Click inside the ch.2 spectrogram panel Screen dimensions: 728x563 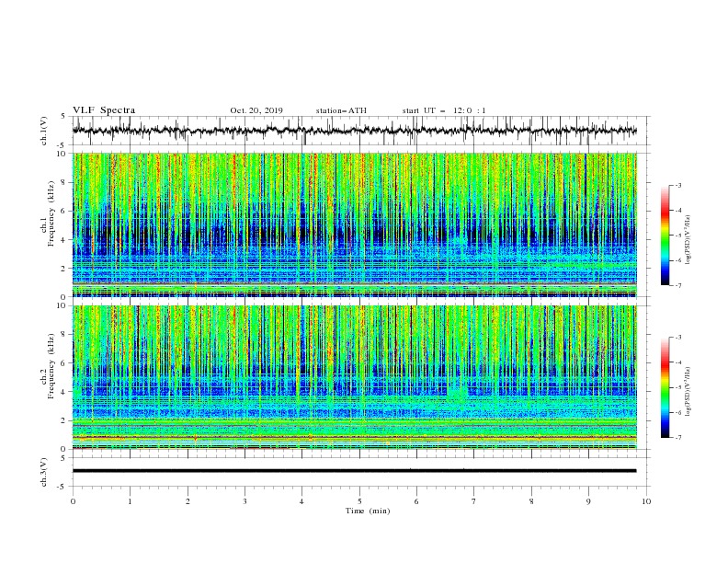point(354,377)
